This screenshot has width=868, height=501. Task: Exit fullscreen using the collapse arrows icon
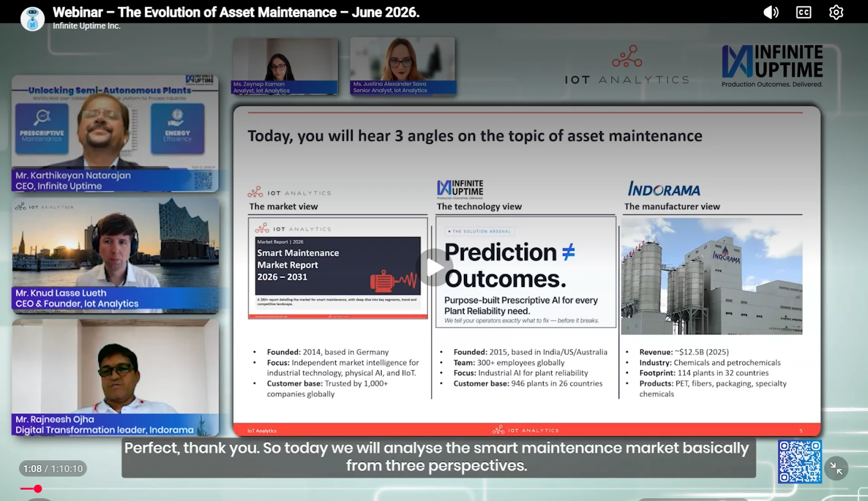click(836, 468)
